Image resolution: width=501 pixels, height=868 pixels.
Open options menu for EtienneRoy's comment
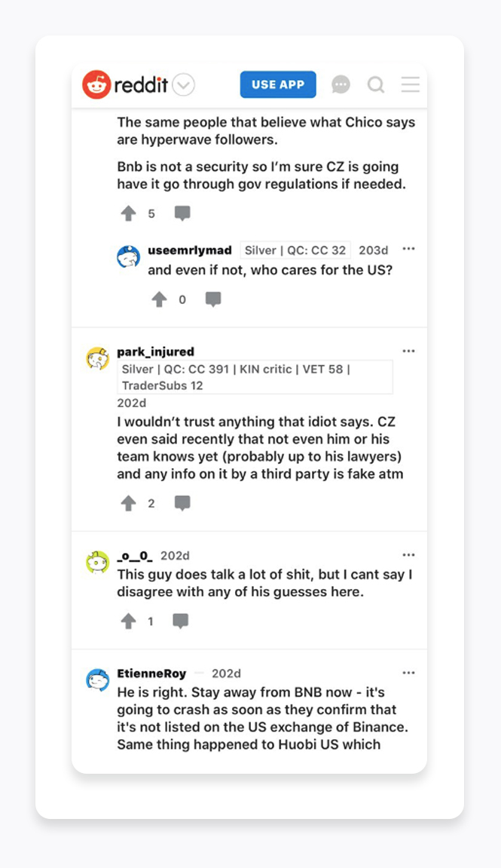coord(408,673)
